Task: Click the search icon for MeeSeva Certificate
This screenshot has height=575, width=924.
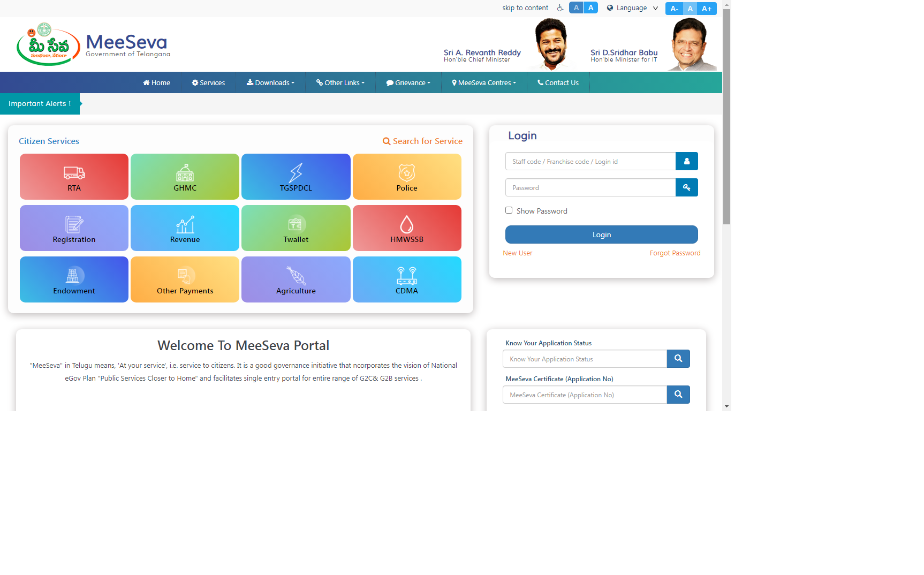Action: pyautogui.click(x=678, y=395)
